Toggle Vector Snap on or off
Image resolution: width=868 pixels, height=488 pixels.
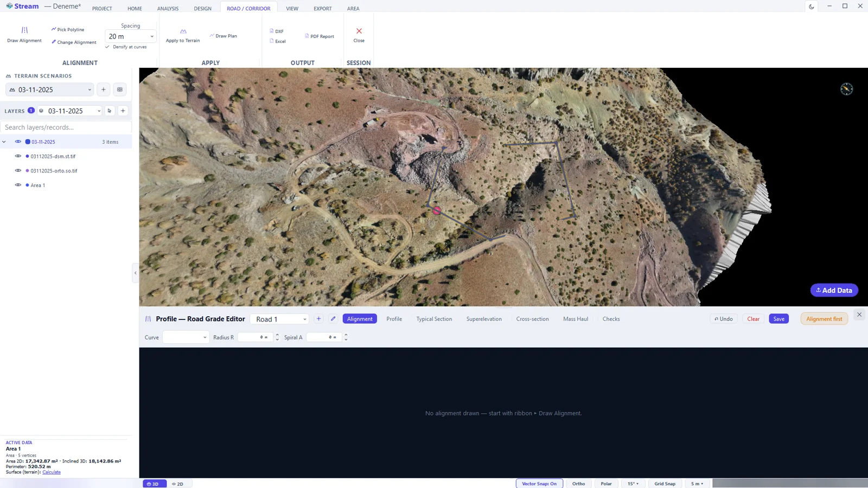[539, 484]
